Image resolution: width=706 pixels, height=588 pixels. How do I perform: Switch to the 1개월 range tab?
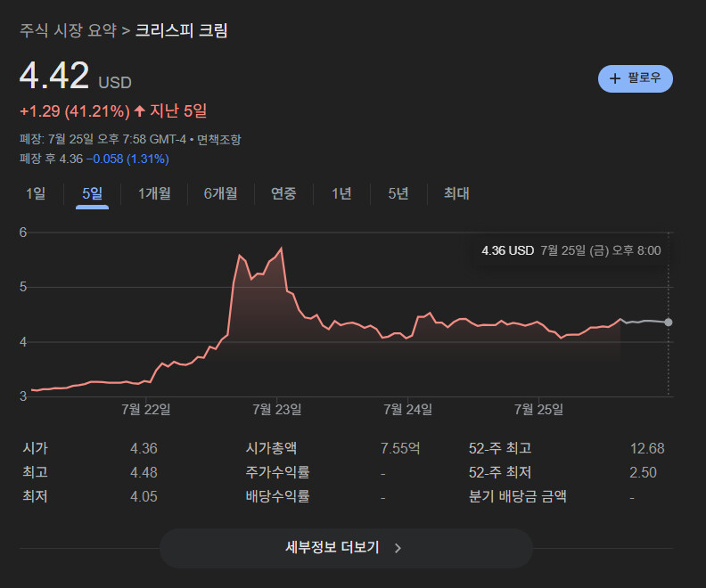(154, 193)
